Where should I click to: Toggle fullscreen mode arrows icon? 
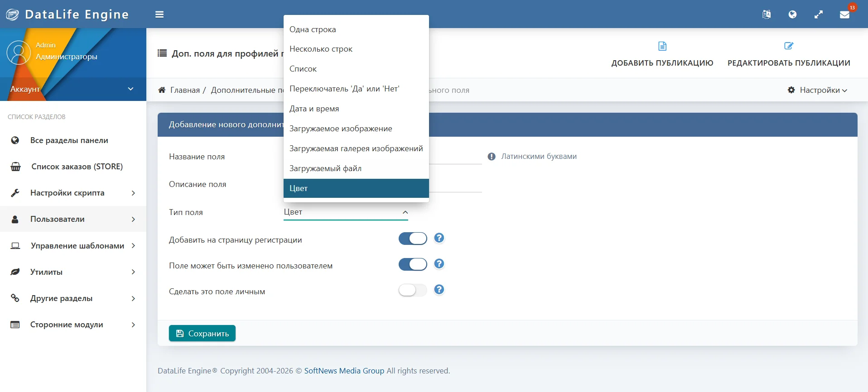point(819,14)
